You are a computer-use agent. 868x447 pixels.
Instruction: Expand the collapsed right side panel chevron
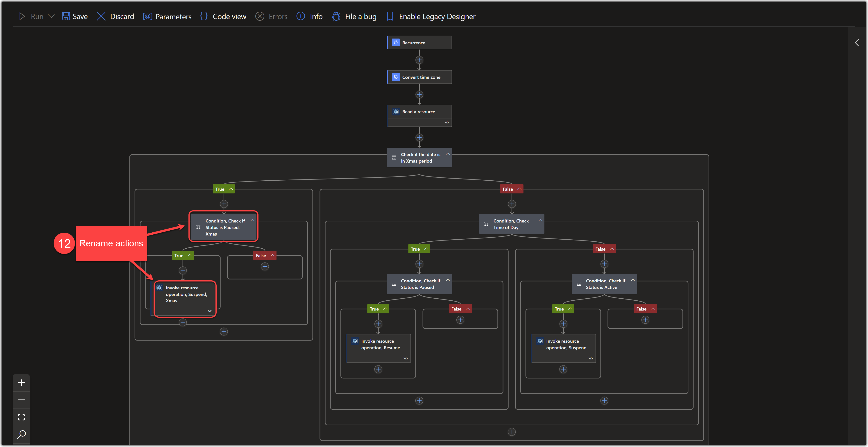pos(857,43)
